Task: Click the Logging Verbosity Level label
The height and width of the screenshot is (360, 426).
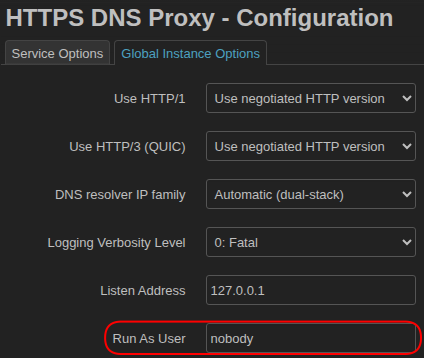Action: tap(116, 243)
